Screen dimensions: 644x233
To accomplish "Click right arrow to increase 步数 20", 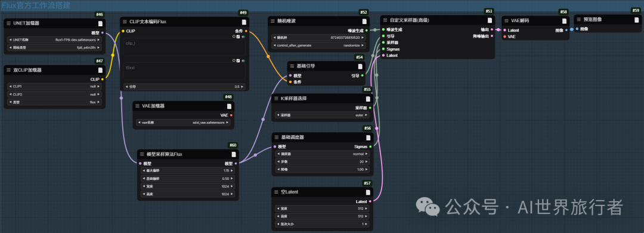I will [x=366, y=161].
